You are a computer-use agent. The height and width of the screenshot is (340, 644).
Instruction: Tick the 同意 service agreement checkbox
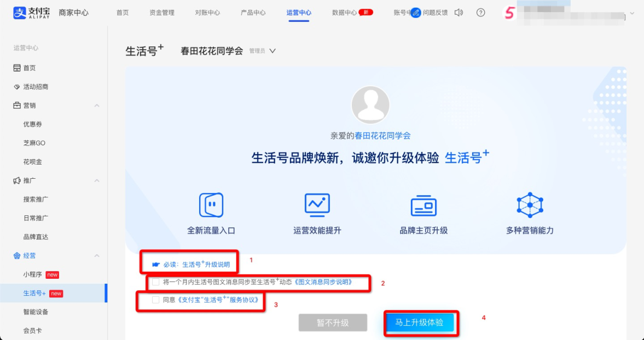pyautogui.click(x=155, y=300)
